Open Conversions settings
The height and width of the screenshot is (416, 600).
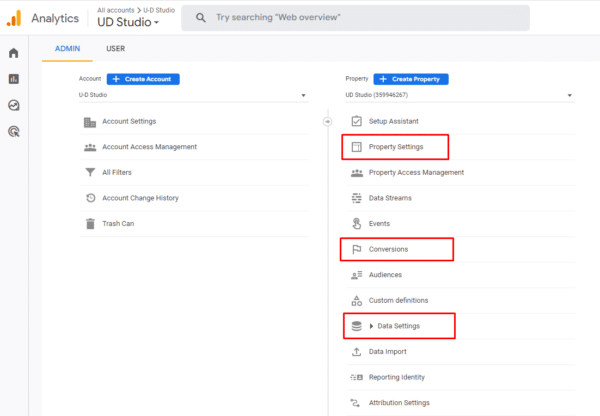point(388,249)
